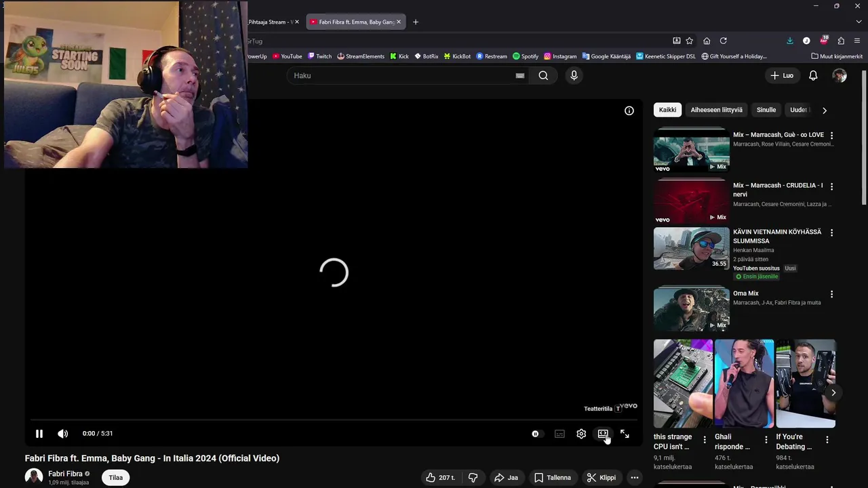The image size is (868, 488).
Task: Open options for Mix – Marracash, Guè - ∞ LOVE
Action: click(831, 136)
